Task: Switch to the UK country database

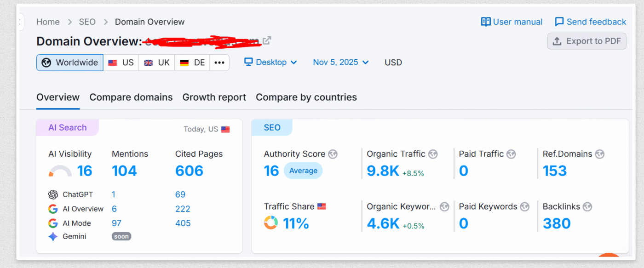Action: tap(157, 63)
